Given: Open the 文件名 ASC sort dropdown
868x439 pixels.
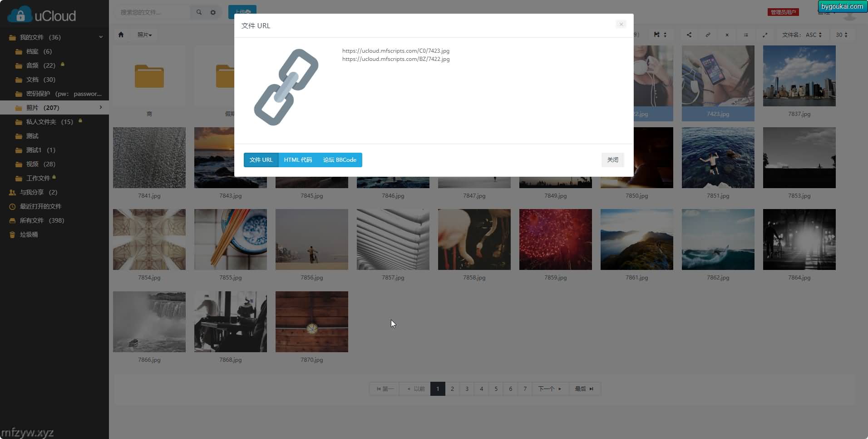Looking at the screenshot, I should click(802, 35).
